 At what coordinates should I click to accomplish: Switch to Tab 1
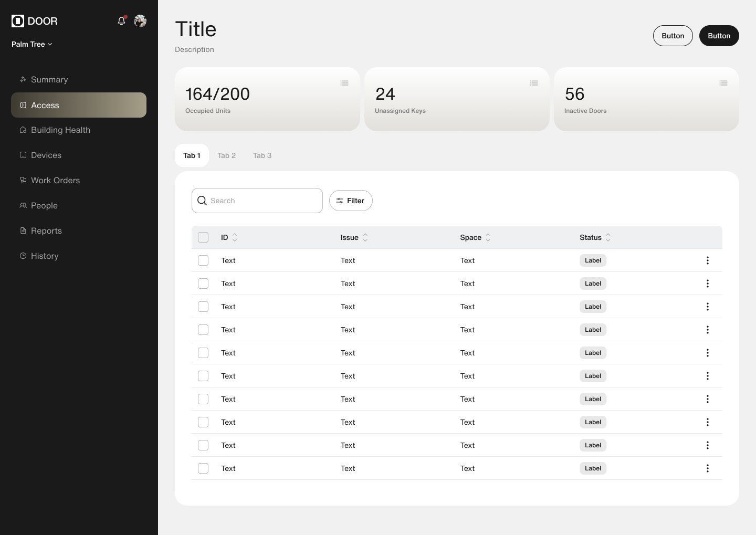coord(192,155)
